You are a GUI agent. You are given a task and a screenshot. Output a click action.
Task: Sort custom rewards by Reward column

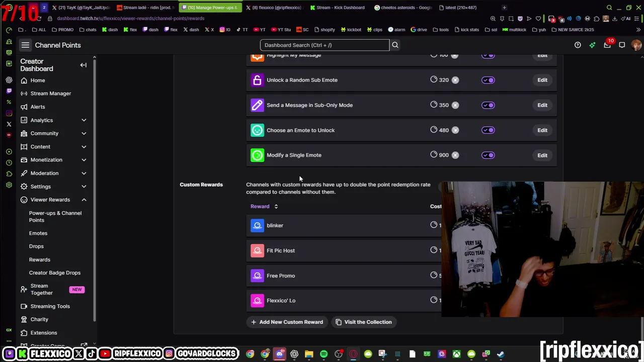coord(264,206)
